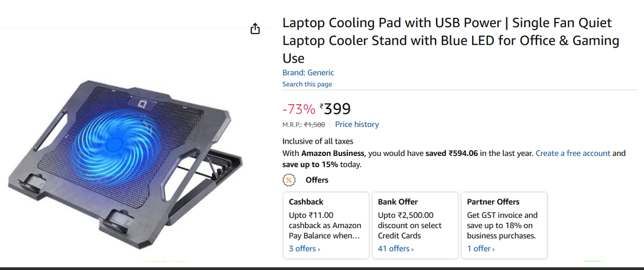Expand the 41 offers link under Bank Offer
Image resolution: width=644 pixels, height=270 pixels.
[396, 249]
